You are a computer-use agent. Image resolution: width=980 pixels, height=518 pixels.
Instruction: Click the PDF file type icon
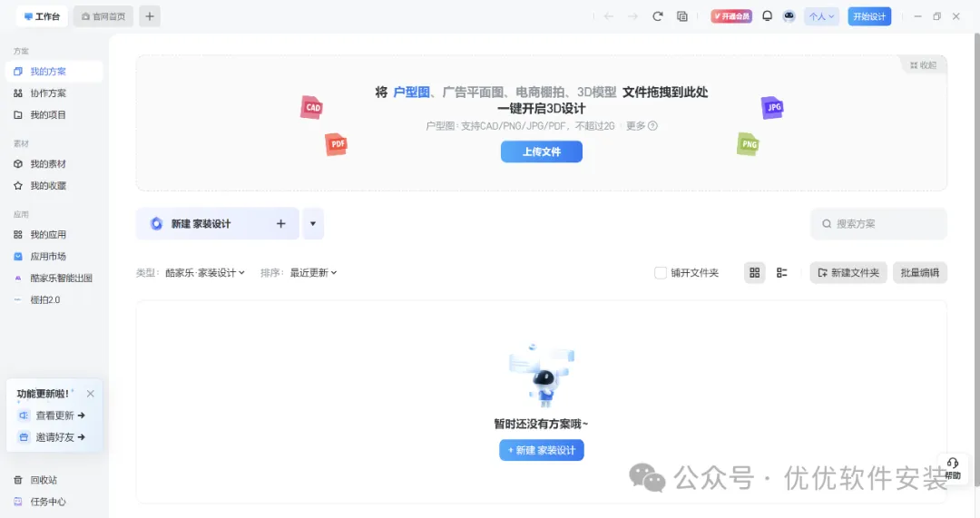pyautogui.click(x=337, y=144)
